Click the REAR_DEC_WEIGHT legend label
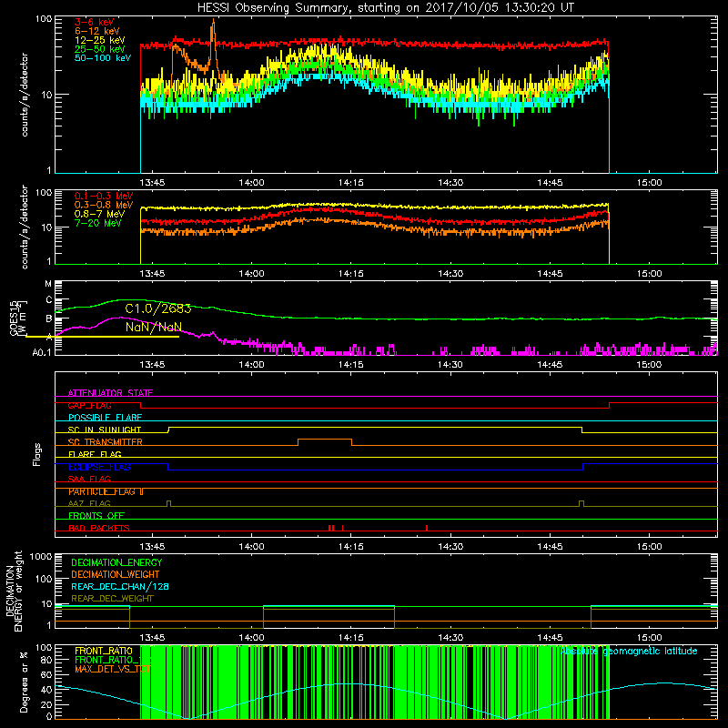 [112, 599]
